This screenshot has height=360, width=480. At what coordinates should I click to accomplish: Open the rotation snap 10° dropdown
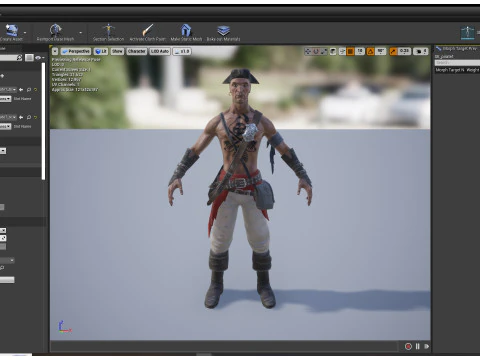tap(380, 51)
